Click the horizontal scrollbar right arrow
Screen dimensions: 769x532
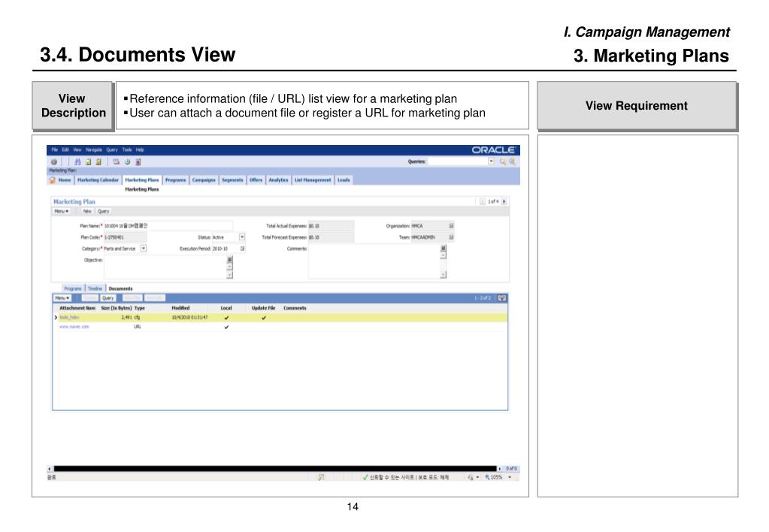500,469
